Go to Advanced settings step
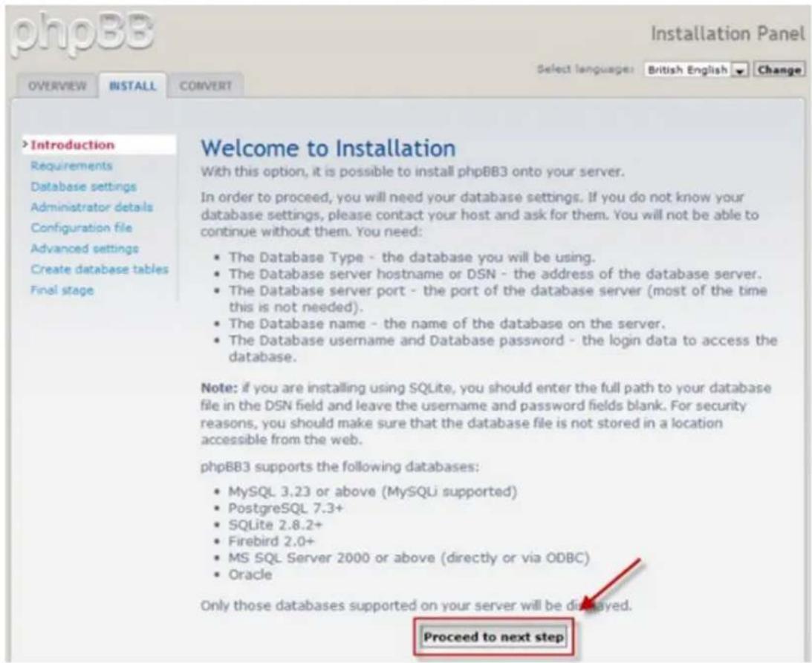Screen dimensions: 812x663 [x=85, y=249]
